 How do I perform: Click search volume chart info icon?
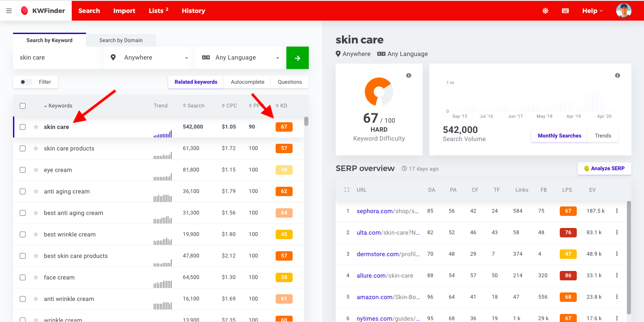(x=618, y=75)
